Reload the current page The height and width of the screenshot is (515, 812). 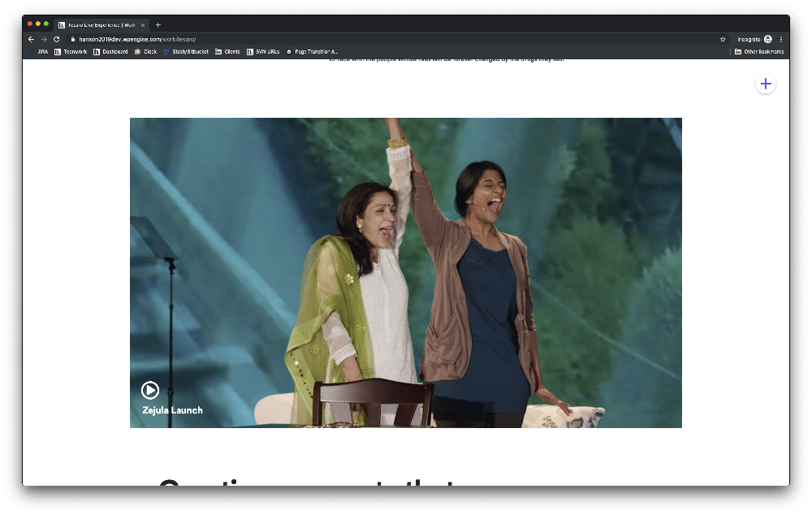(57, 39)
